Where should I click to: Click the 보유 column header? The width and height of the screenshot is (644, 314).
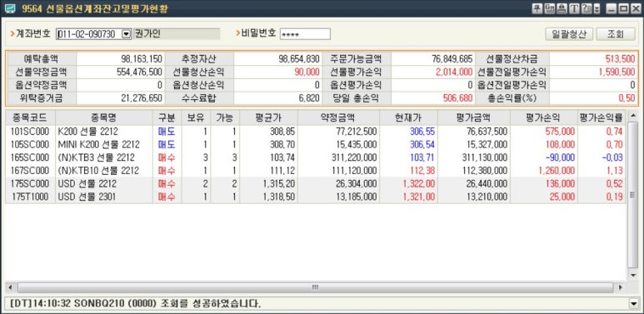click(x=196, y=118)
